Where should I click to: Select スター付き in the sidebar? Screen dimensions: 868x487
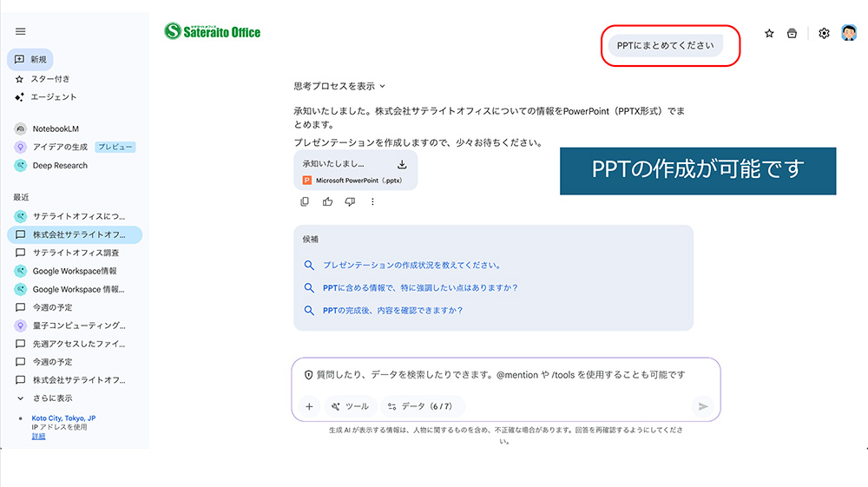[x=49, y=79]
